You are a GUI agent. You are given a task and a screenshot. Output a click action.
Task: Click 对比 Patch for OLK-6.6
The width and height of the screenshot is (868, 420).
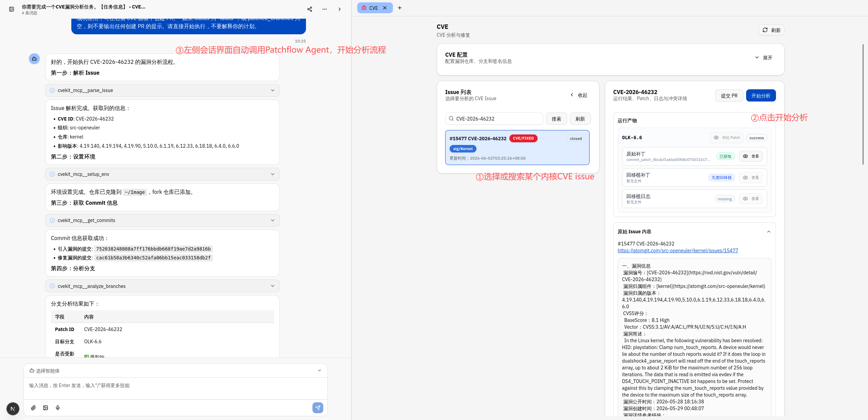coord(727,138)
